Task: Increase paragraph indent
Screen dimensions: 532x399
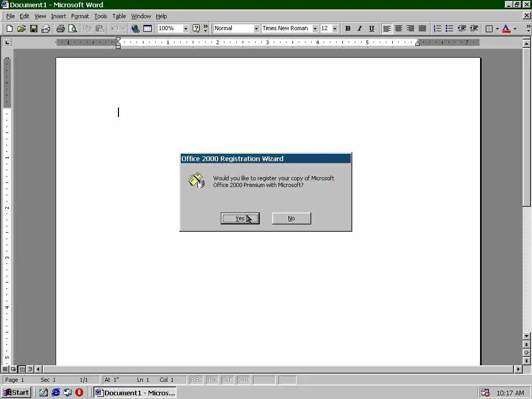Action: pyautogui.click(x=474, y=29)
